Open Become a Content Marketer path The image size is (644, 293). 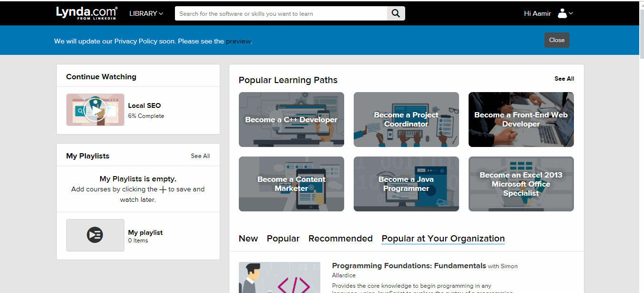coord(291,184)
